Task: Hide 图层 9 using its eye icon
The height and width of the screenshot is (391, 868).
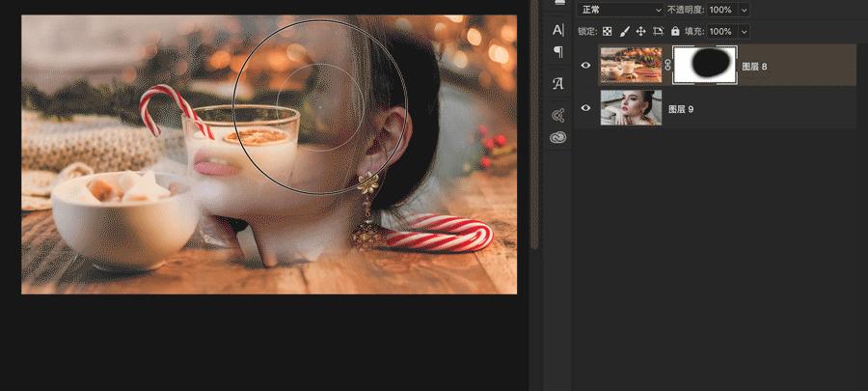Action: coord(585,108)
